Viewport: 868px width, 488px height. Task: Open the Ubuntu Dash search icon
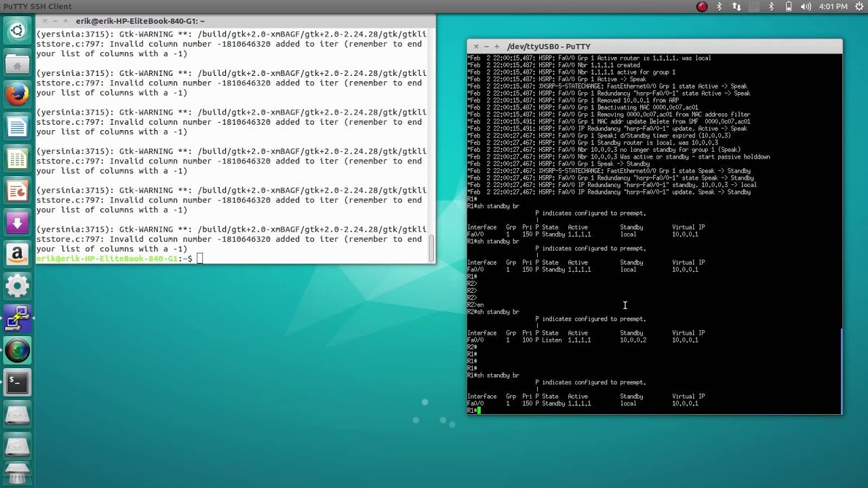(x=17, y=31)
